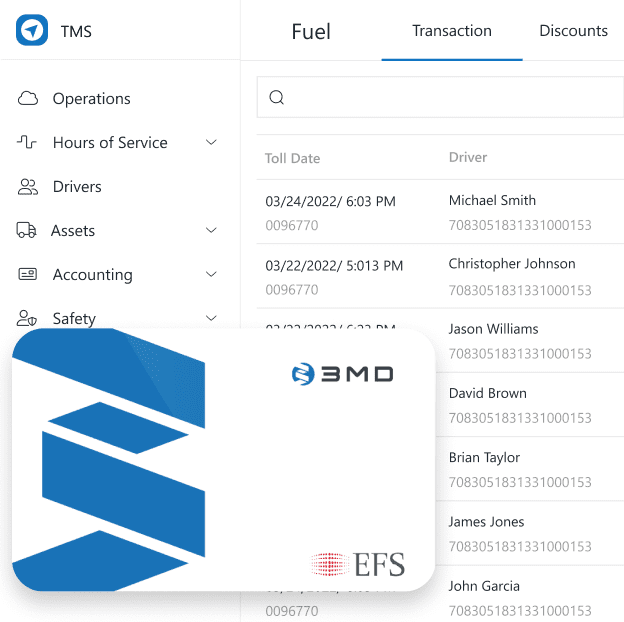Open the Accounting menu label
The width and height of the screenshot is (624, 622).
(93, 275)
